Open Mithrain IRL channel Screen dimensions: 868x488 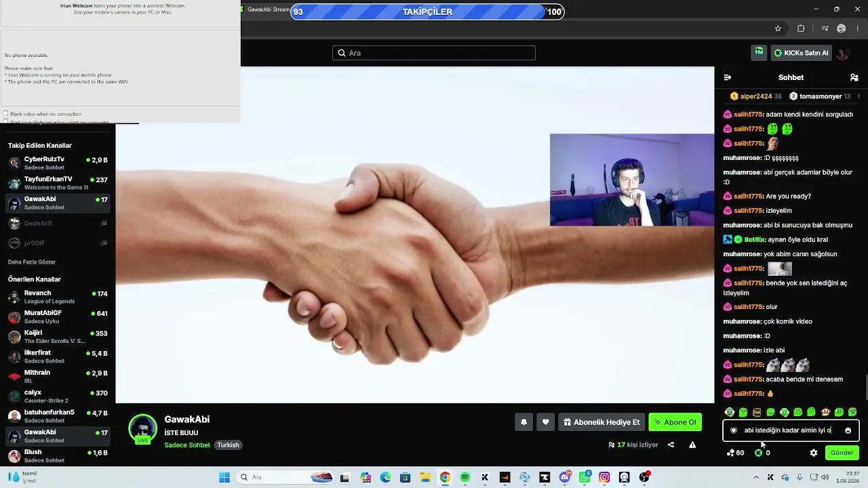58,376
